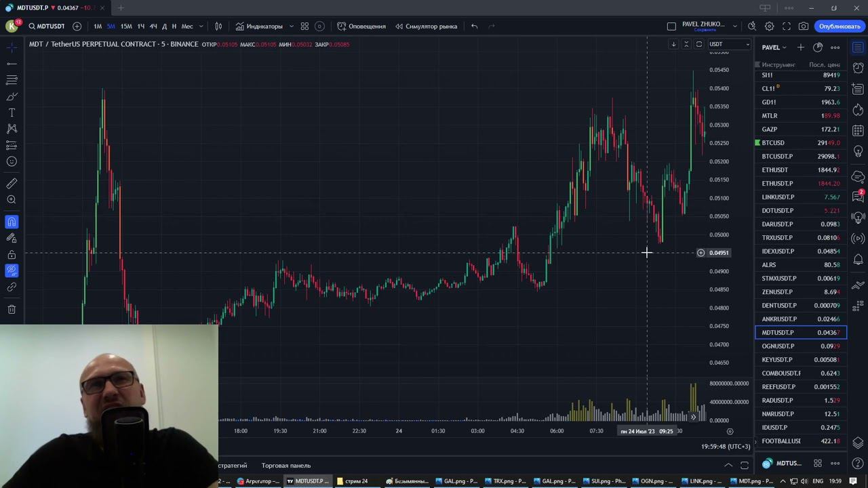Image resolution: width=868 pixels, height=488 pixels.
Task: Open the emoji icons tool
Action: pyautogui.click(x=12, y=161)
